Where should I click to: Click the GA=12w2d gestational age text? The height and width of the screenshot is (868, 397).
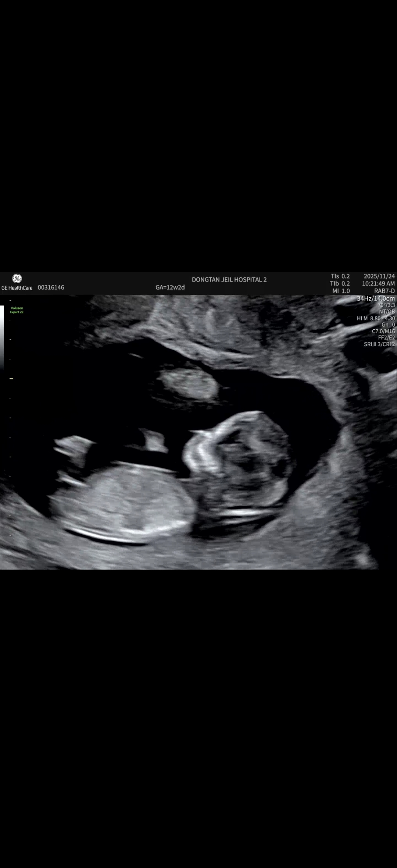point(170,287)
